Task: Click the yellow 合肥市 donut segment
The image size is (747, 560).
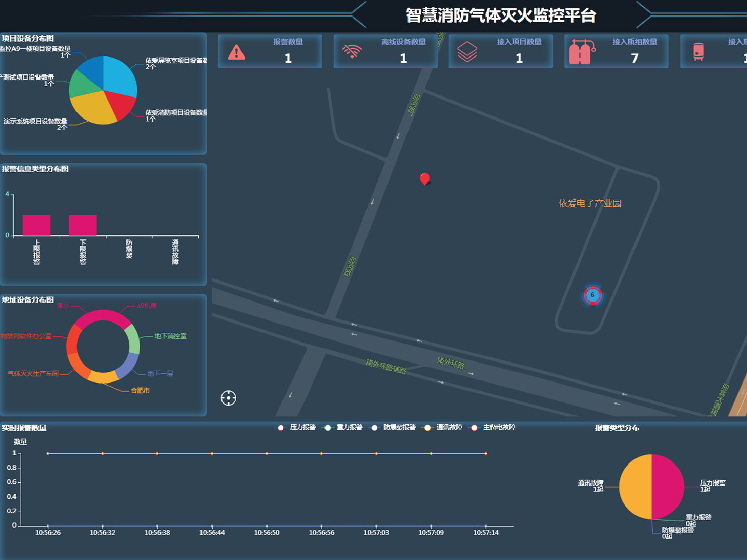Action: (103, 377)
